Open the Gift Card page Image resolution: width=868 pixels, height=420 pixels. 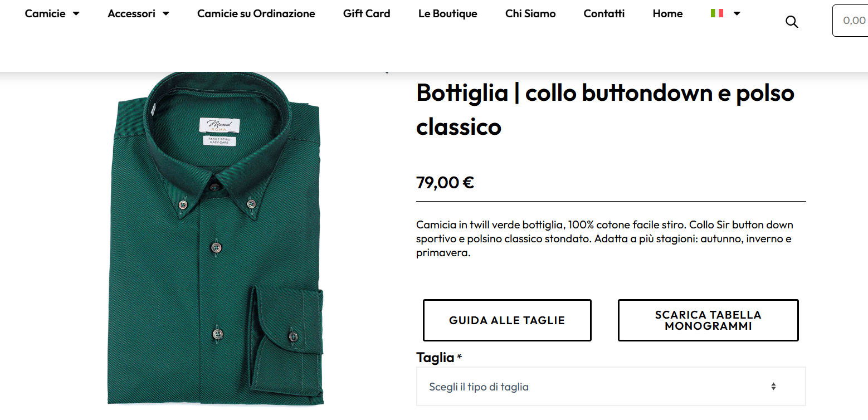pyautogui.click(x=367, y=14)
